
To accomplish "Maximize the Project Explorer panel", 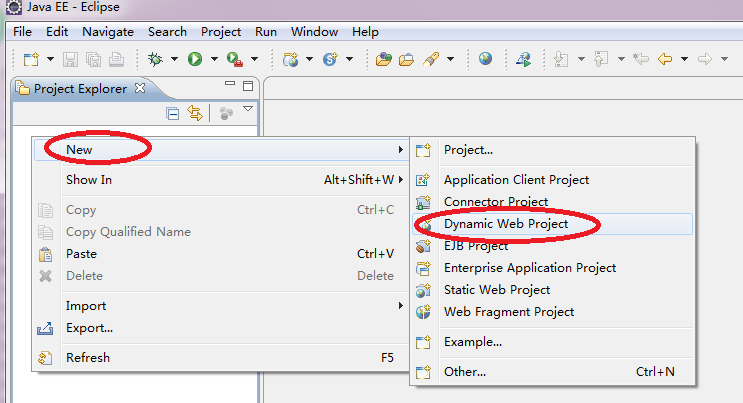I will pyautogui.click(x=248, y=86).
